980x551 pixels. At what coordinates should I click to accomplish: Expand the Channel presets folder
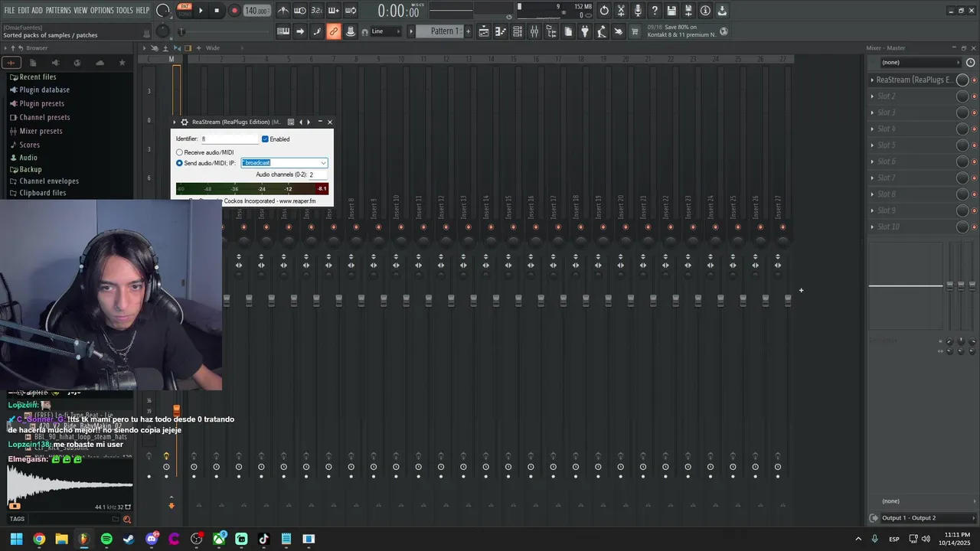pos(39,117)
